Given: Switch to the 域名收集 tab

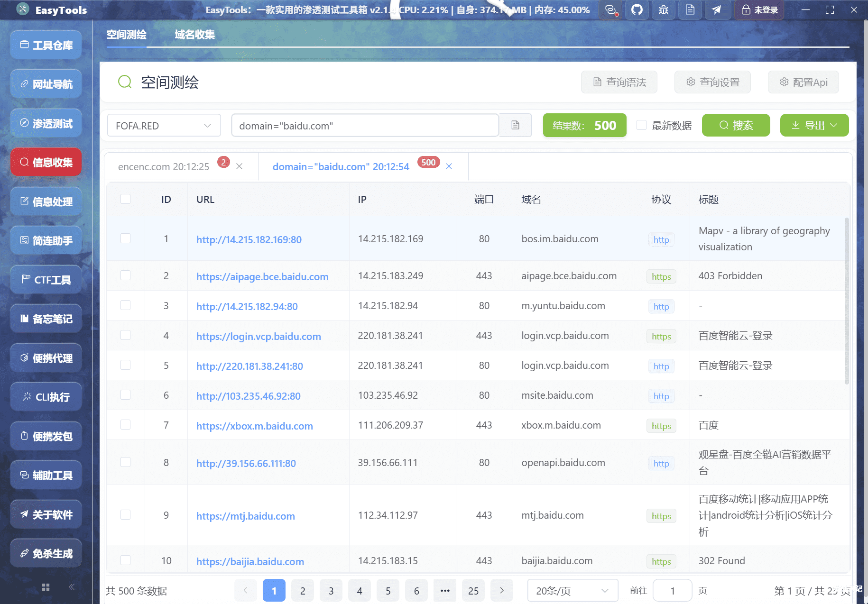Looking at the screenshot, I should [x=194, y=34].
